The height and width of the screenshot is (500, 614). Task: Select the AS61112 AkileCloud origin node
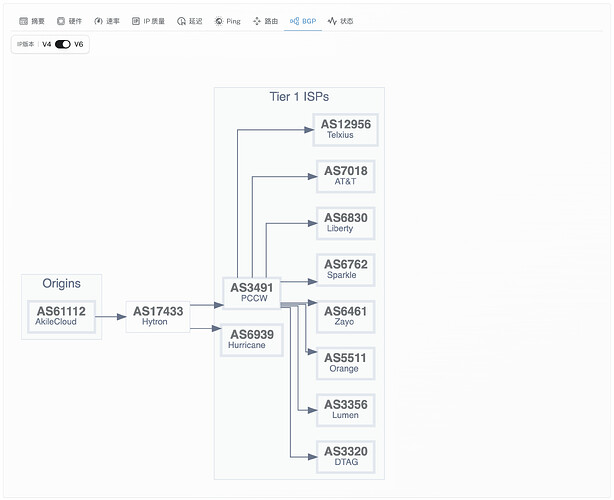click(x=61, y=316)
